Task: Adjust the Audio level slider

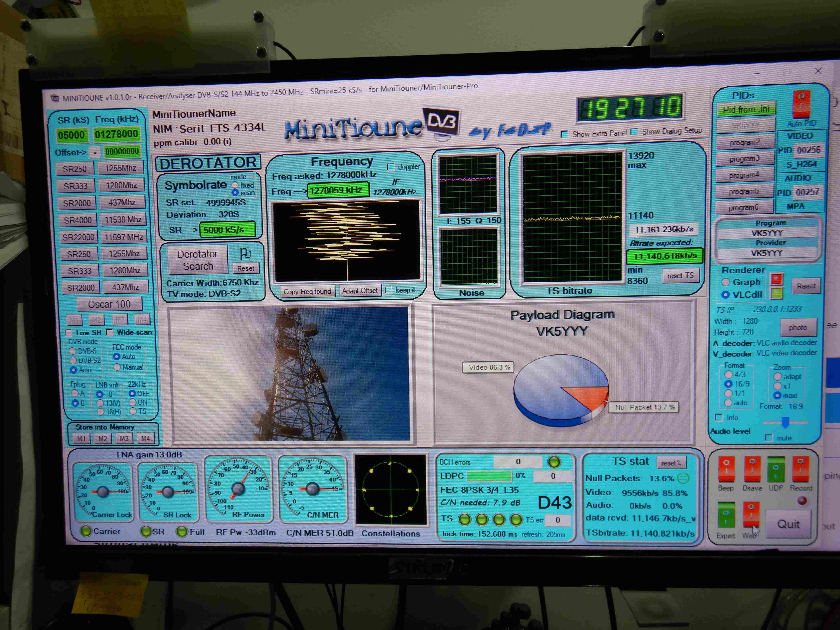Action: [785, 422]
